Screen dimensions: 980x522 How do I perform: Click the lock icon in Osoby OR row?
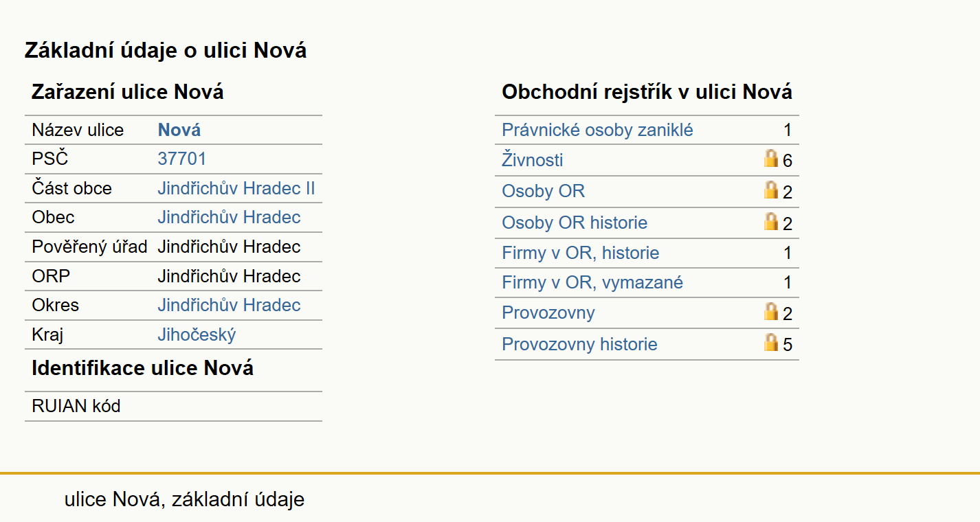tap(771, 190)
